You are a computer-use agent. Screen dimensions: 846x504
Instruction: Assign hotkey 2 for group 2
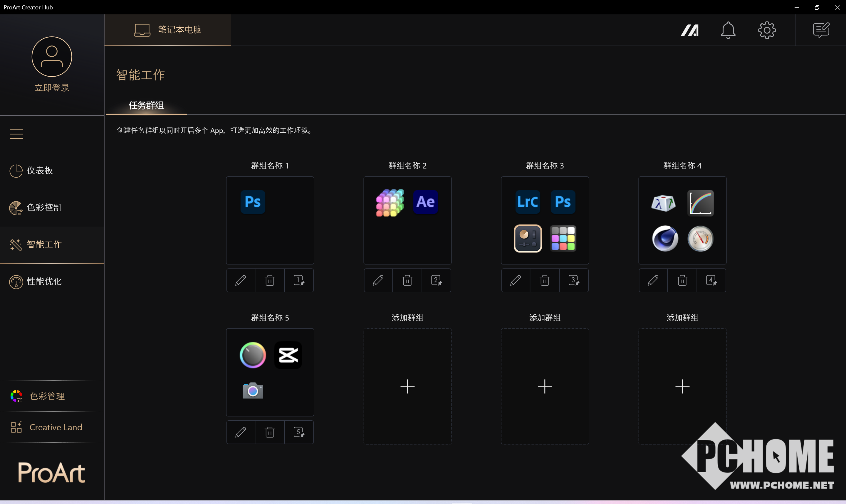436,280
